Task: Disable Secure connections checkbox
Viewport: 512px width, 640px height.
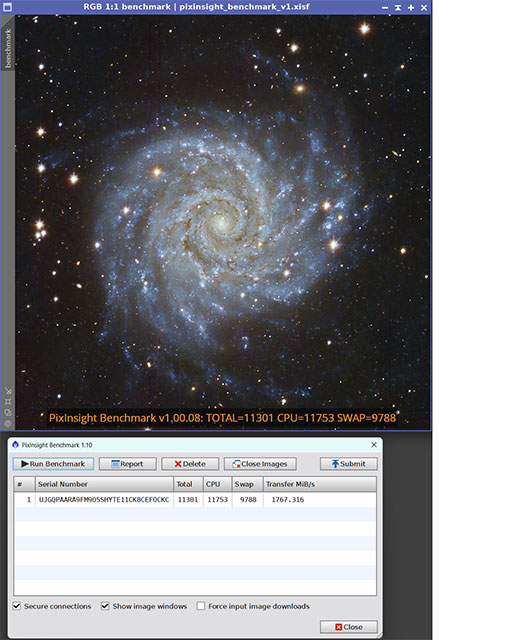Action: point(17,606)
